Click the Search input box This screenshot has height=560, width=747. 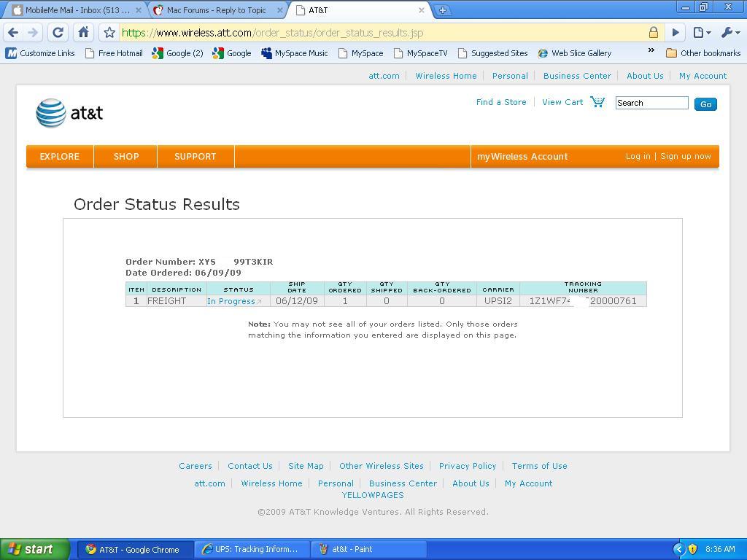tap(651, 103)
